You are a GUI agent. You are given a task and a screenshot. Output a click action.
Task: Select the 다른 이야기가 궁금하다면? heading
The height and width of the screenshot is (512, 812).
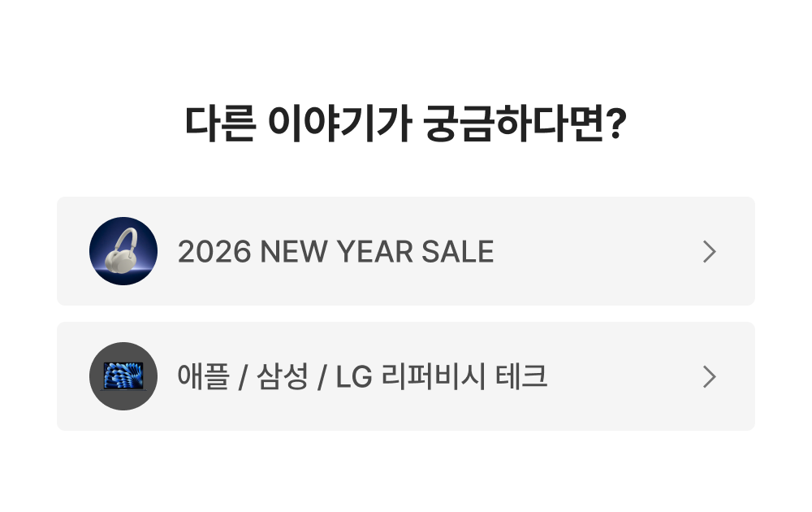click(x=405, y=124)
